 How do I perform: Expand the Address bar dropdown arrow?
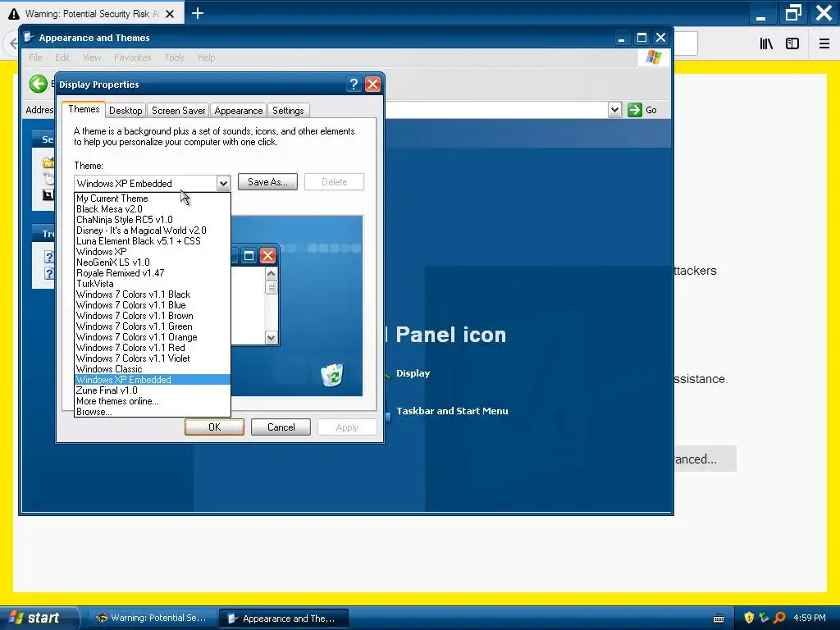tap(614, 110)
